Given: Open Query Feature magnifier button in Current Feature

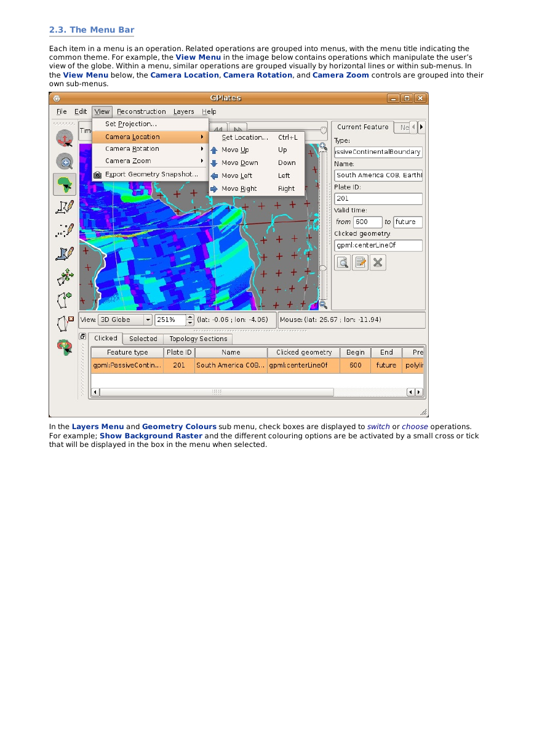Looking at the screenshot, I should [343, 263].
